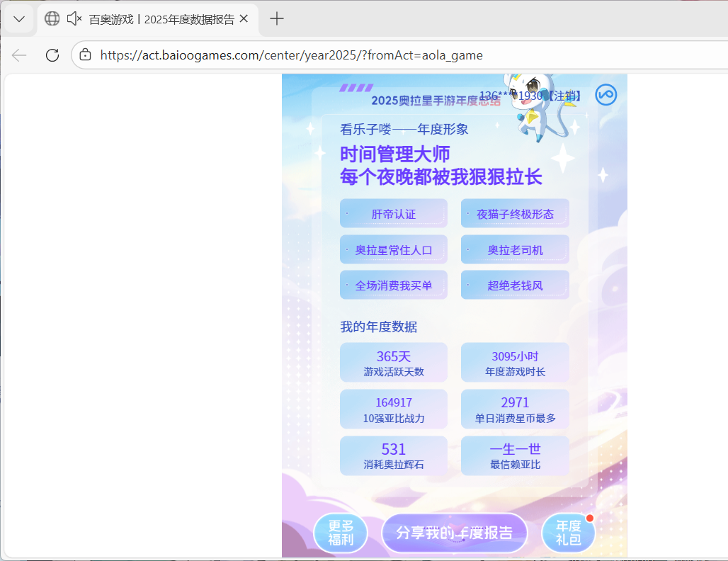Click the round blue logo icon

606,95
